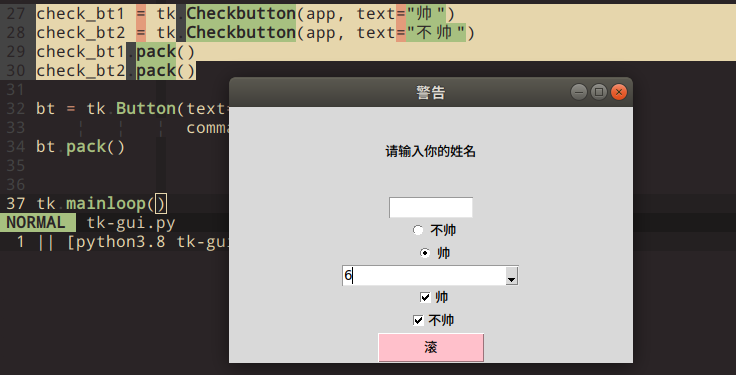
Task: Click bt = tk.Button code on line 32
Action: click(132, 108)
